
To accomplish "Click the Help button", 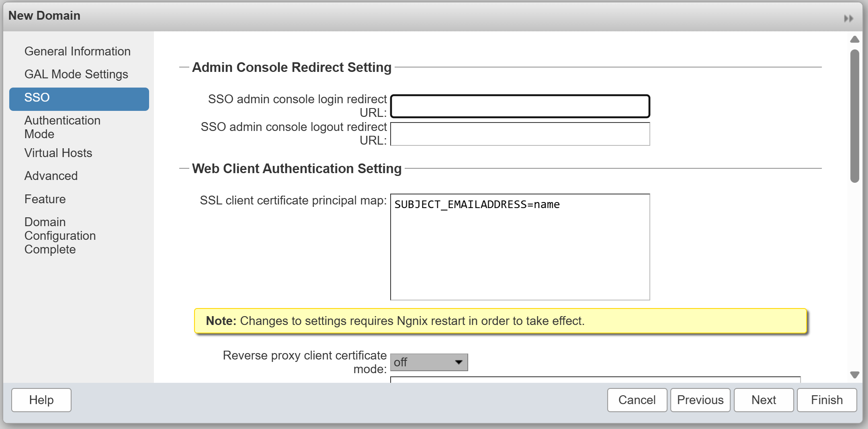I will pos(41,400).
